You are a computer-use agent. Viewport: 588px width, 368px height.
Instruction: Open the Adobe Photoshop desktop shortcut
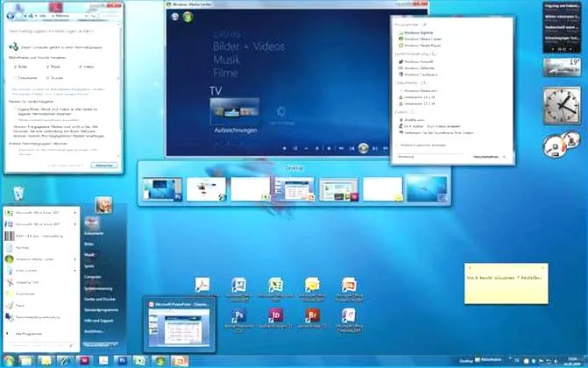(238, 317)
